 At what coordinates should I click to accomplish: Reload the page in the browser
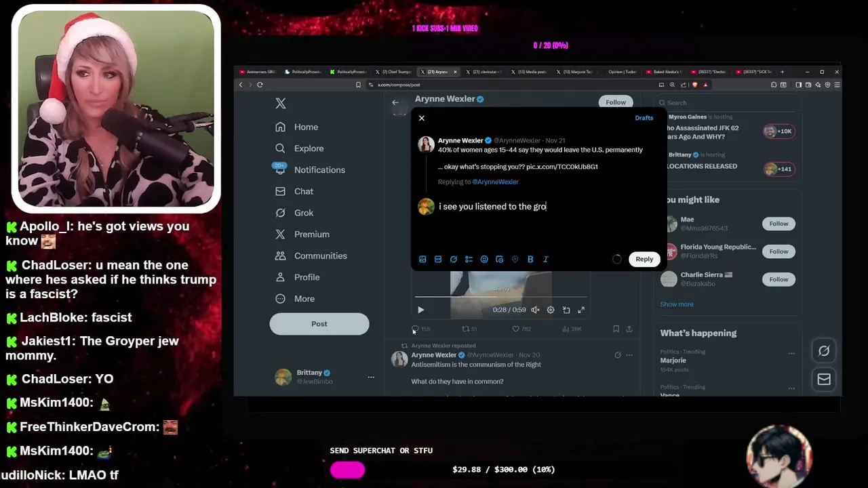click(x=260, y=85)
